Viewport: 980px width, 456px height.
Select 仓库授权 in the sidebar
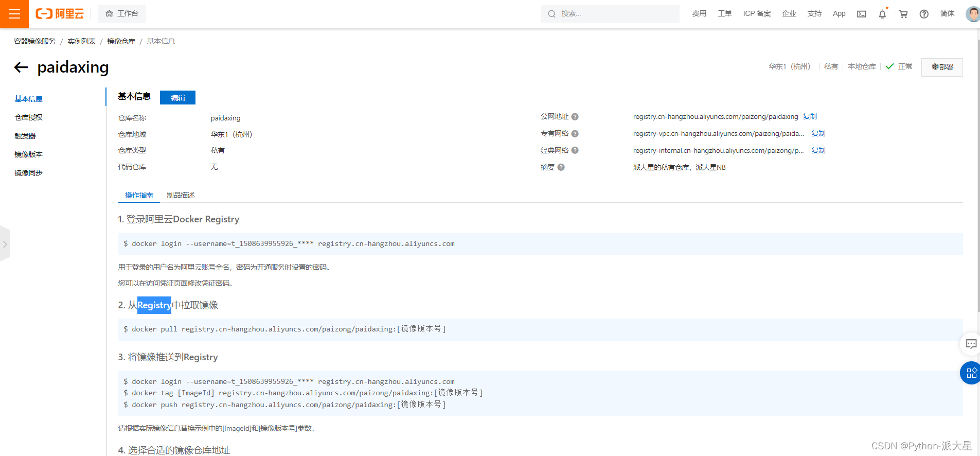pyautogui.click(x=29, y=117)
